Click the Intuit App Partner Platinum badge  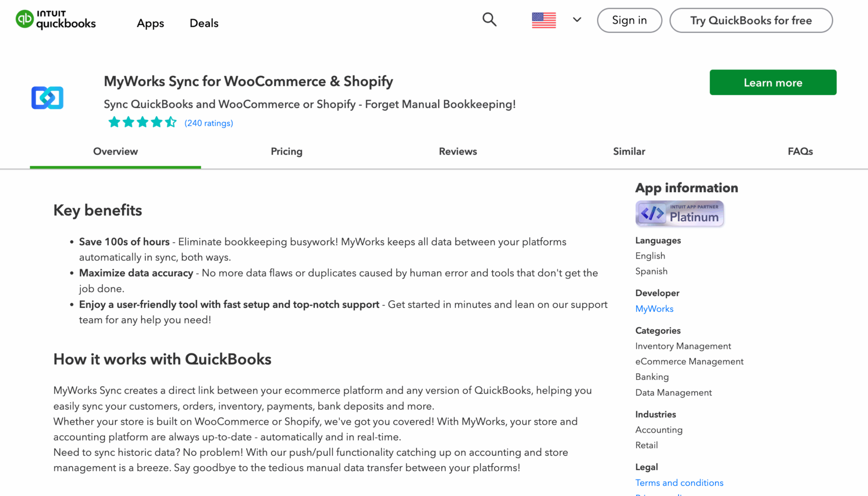(x=679, y=214)
